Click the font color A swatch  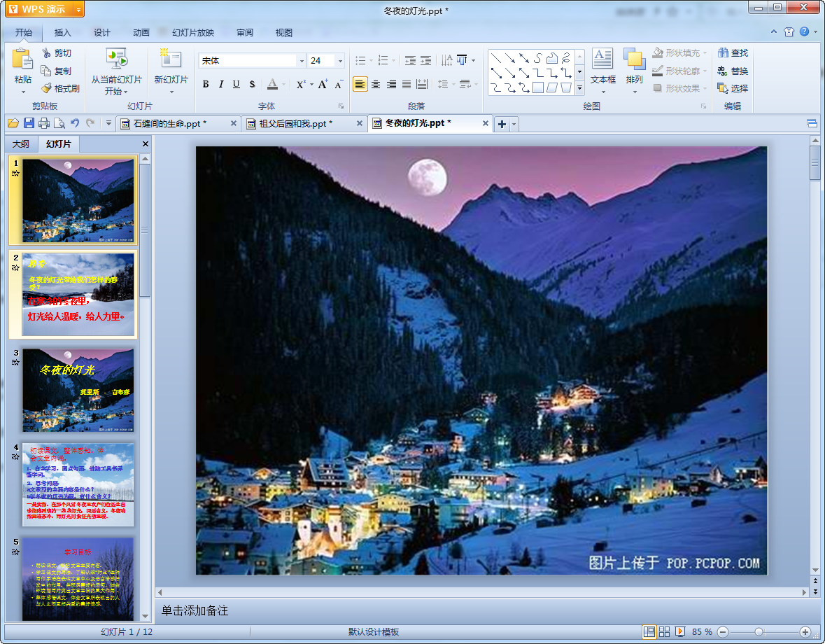pyautogui.click(x=272, y=84)
